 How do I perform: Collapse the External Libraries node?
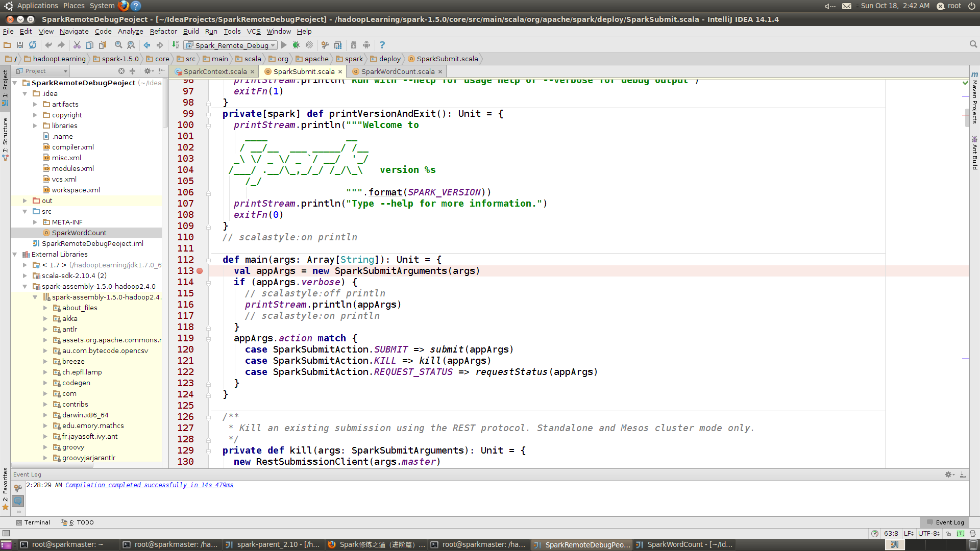[x=15, y=254]
